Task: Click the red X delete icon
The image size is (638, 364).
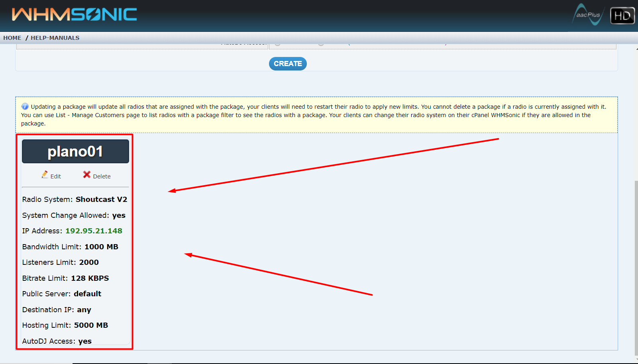Action: [x=86, y=175]
